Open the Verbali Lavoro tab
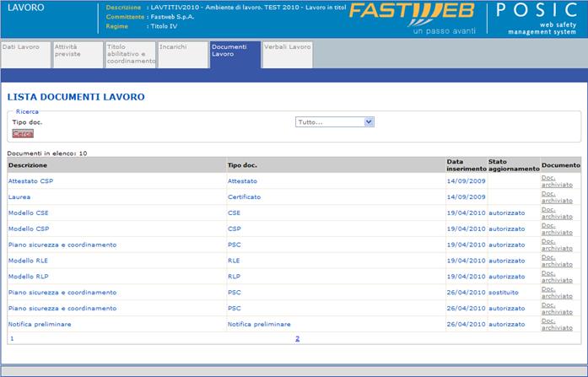Screen dimensions: 588x377 (288, 55)
